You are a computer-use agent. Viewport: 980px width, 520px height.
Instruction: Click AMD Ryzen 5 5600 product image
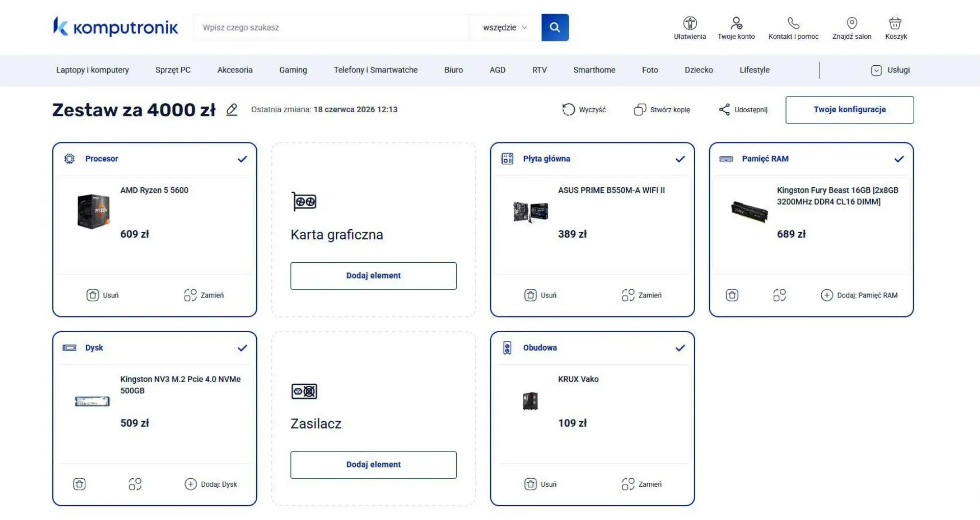93,211
